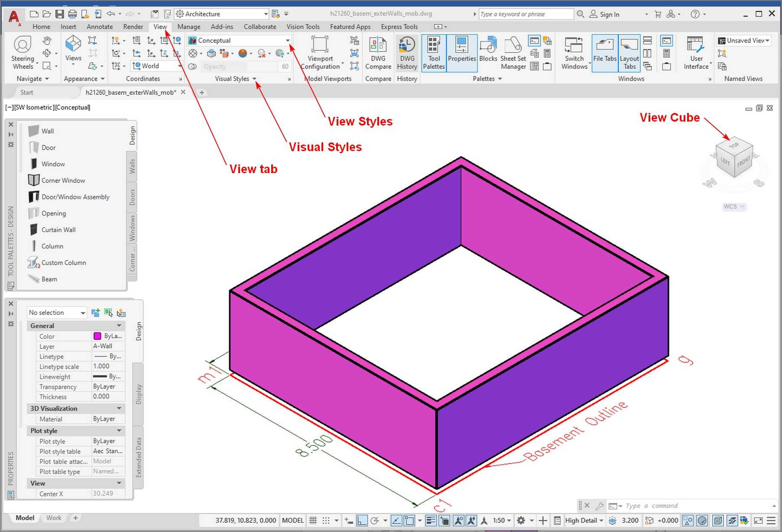Click the Print icon in toolbar
Screen dimensions: 782x532
point(72,14)
